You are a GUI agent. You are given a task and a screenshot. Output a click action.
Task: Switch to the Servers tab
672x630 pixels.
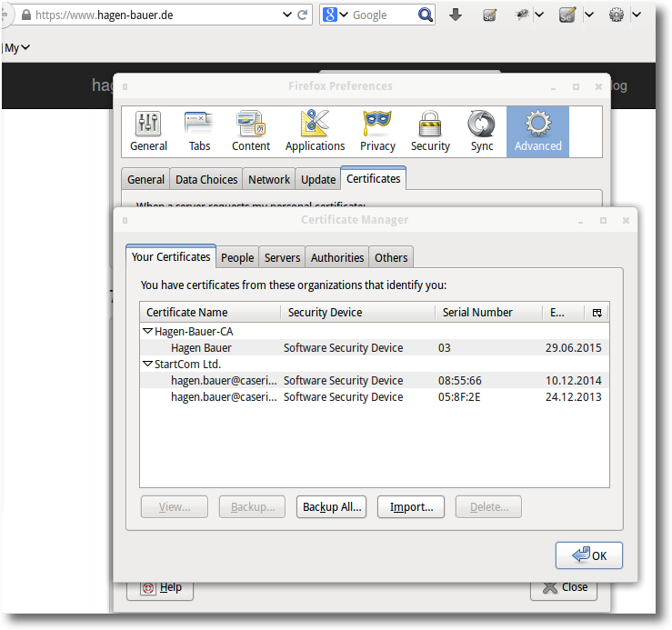(282, 257)
